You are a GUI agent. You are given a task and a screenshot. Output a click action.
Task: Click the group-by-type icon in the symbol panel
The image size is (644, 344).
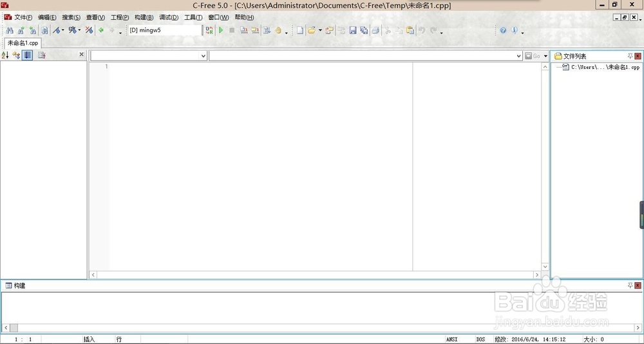[17, 55]
